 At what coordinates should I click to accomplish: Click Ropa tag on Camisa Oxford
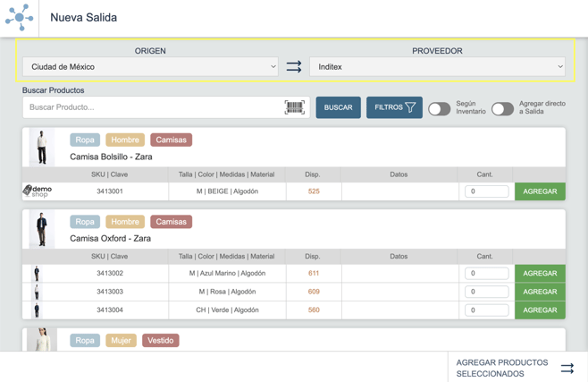[85, 221]
